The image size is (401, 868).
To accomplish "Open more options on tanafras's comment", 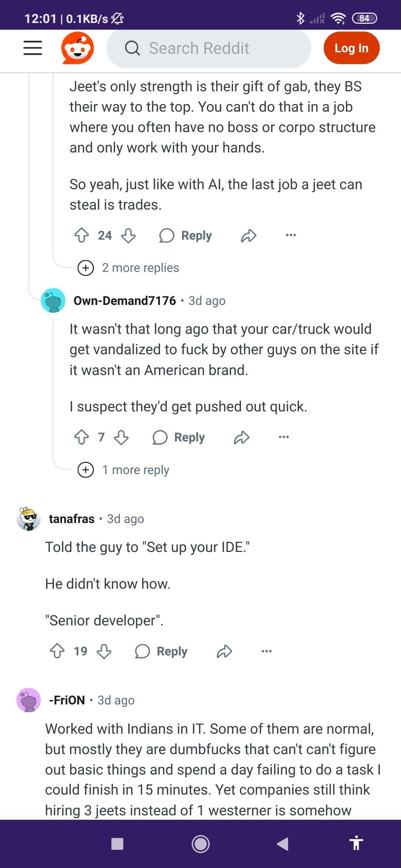I will 267,651.
